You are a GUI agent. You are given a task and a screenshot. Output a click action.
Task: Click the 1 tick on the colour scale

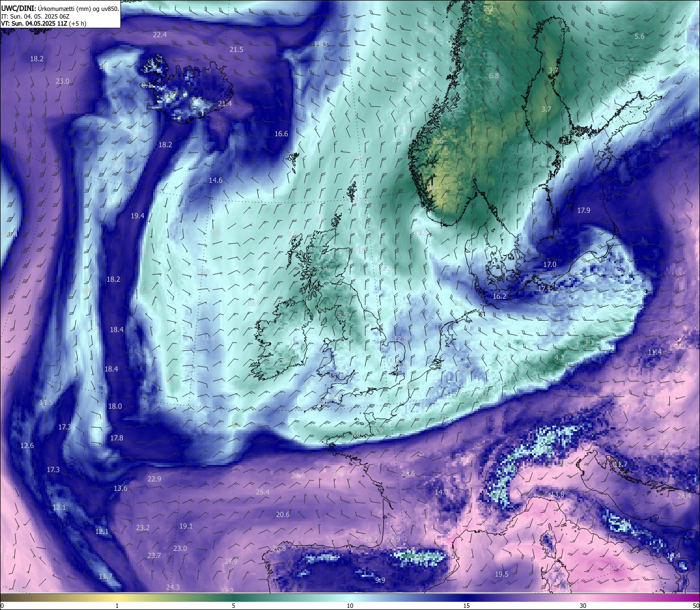(117, 606)
